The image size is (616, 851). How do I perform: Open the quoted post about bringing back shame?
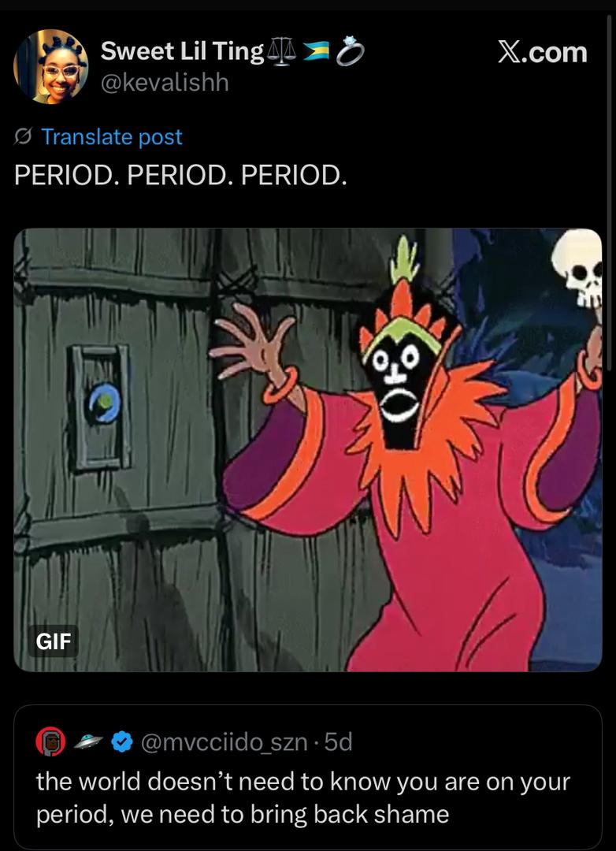308,777
